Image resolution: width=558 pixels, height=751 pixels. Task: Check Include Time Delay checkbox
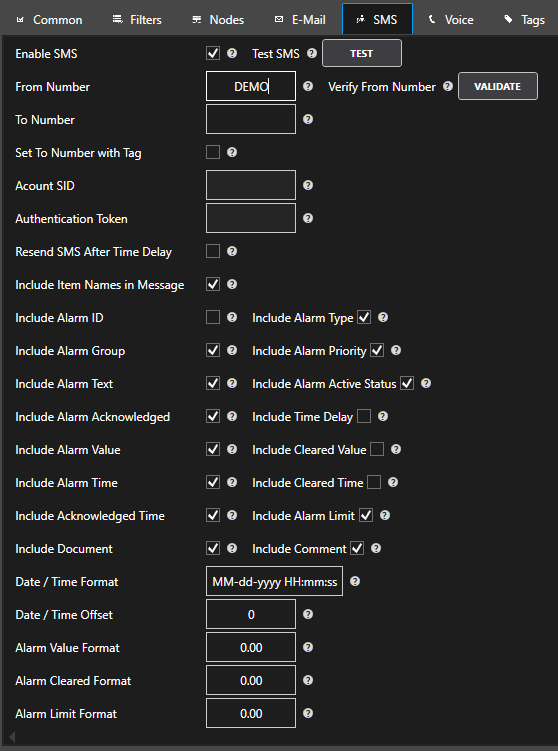point(364,417)
